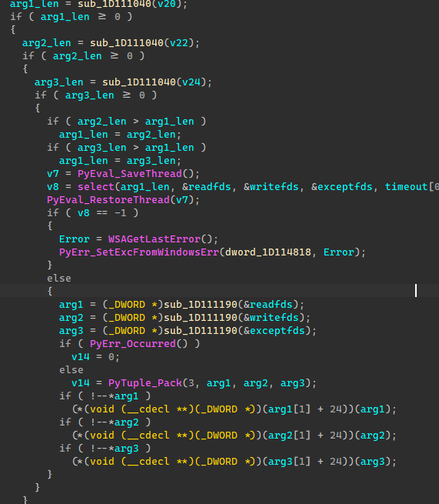Click sub_1D111040 on the arg2_len assignment line
This screenshot has width=439, height=504.
[127, 43]
